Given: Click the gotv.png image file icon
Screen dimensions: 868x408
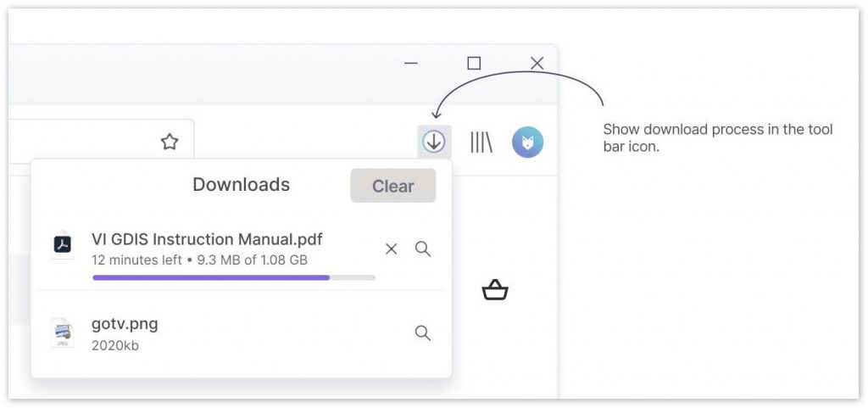Looking at the screenshot, I should click(x=62, y=333).
